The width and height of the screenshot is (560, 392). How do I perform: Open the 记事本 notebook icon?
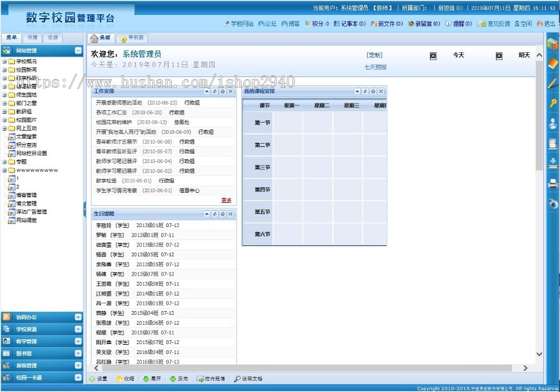[352, 24]
